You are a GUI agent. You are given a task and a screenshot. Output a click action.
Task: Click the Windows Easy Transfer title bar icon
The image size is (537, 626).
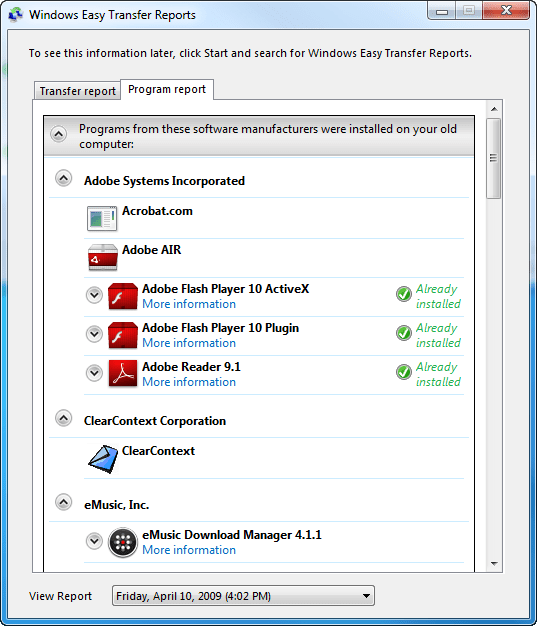pyautogui.click(x=16, y=15)
